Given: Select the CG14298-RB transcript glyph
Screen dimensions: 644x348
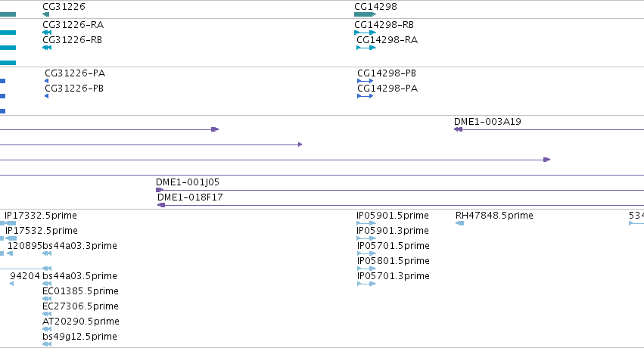Looking at the screenshot, I should (x=365, y=33).
